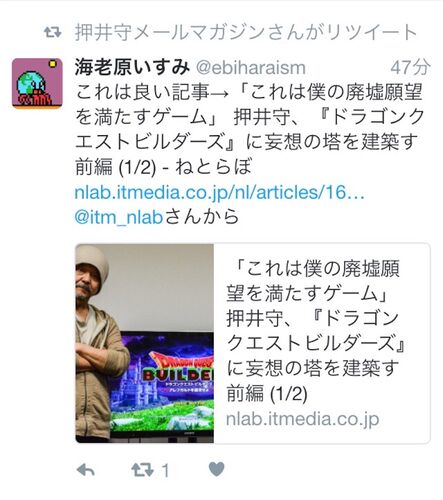The width and height of the screenshot is (443, 500).
Task: Open the retweet count number 1
Action: coord(165,471)
